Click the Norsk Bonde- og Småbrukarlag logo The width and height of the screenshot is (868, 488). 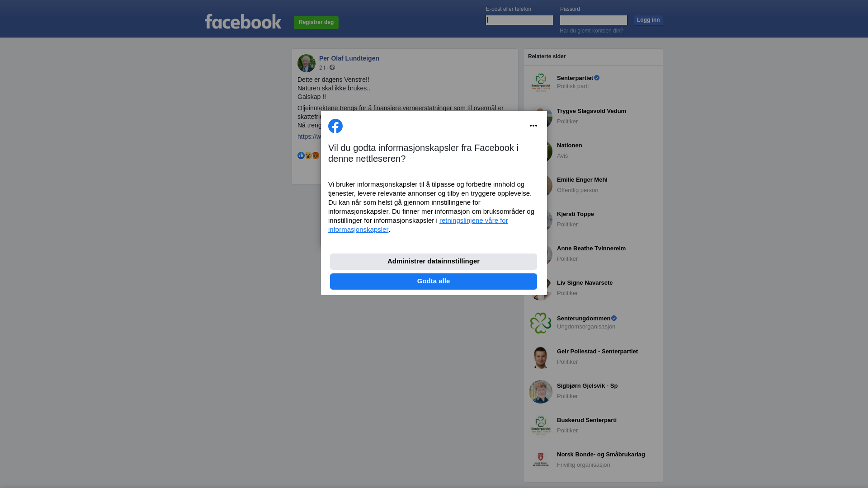[x=541, y=460]
